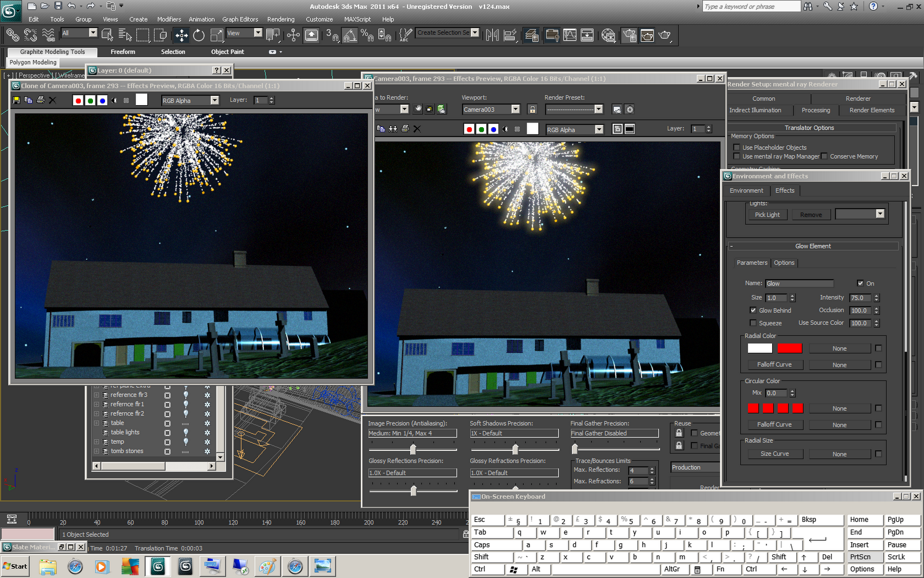Open the Manage Layers dialog
924x578 pixels.
pos(532,35)
